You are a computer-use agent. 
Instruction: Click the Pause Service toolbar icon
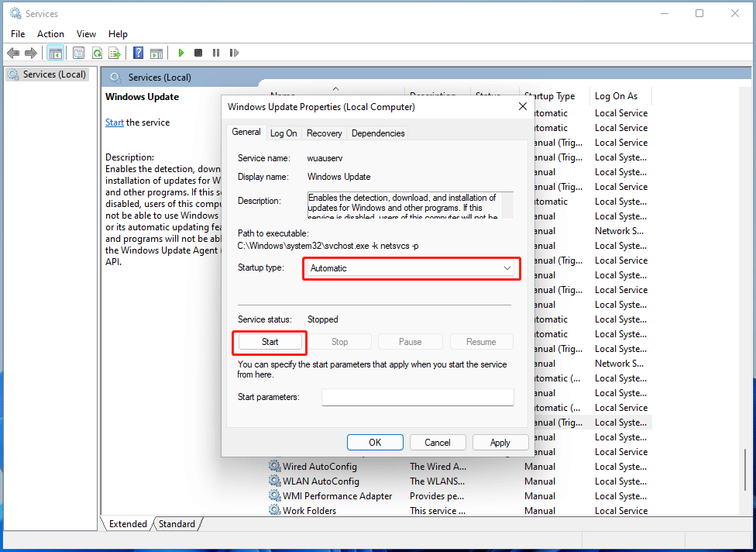tap(216, 53)
